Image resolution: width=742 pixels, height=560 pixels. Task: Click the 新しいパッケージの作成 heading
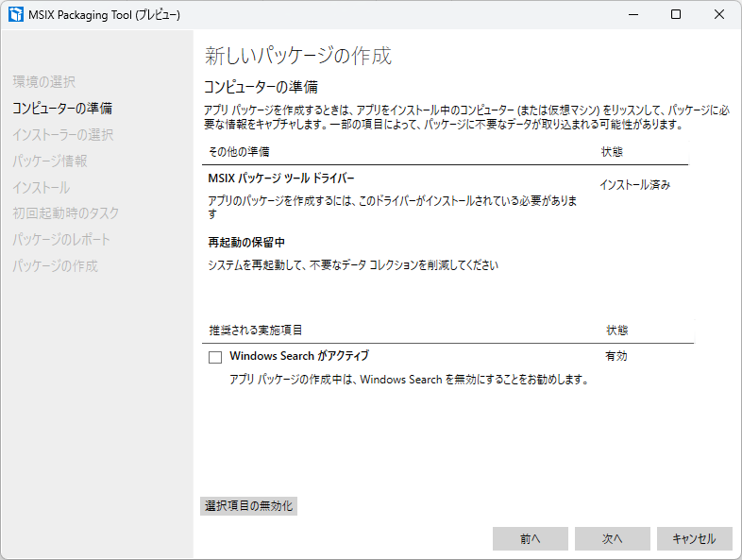(298, 56)
